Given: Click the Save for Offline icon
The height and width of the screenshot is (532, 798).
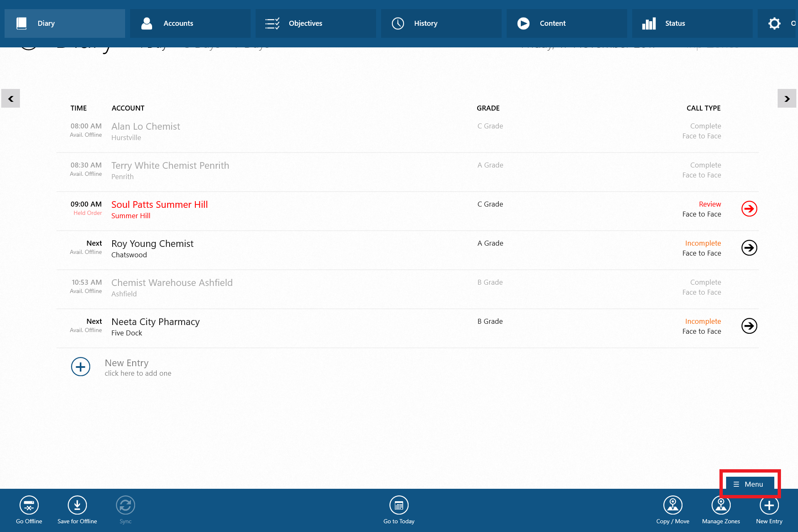Looking at the screenshot, I should point(77,505).
